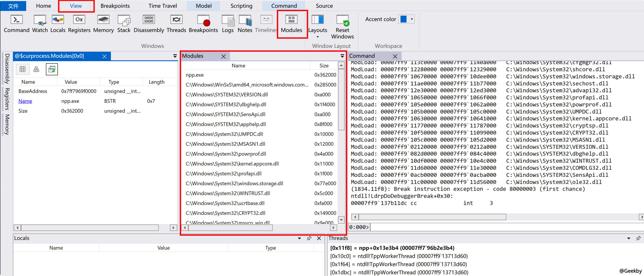
Task: Open the Threads window from the ribbon
Action: (176, 24)
